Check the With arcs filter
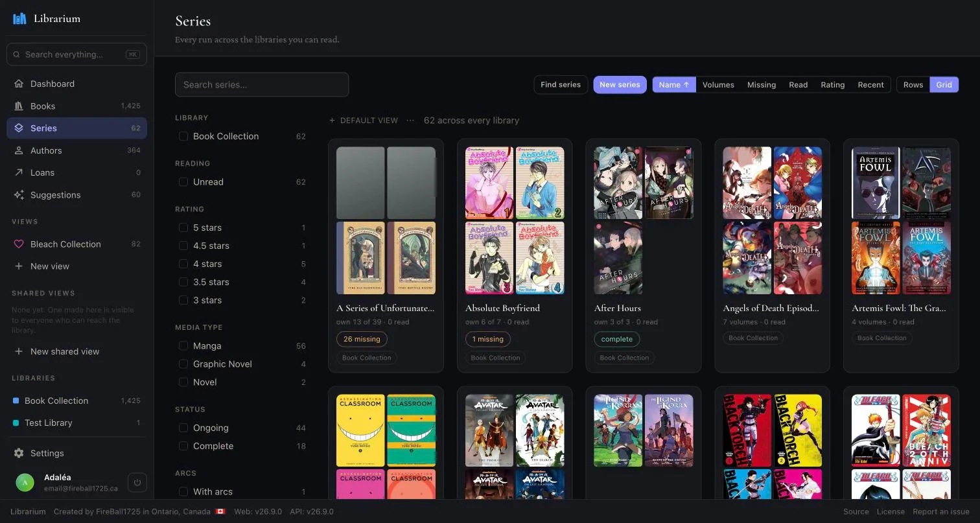This screenshot has width=980, height=523. click(x=183, y=492)
